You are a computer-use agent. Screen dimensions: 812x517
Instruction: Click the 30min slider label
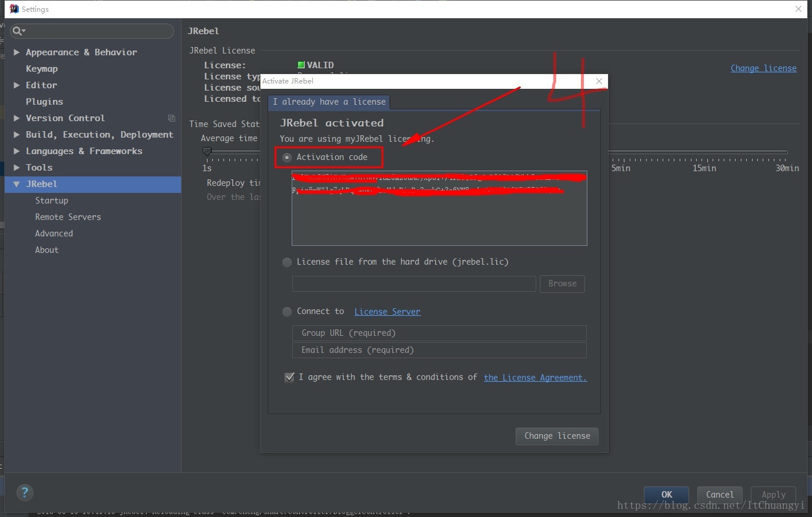[787, 168]
